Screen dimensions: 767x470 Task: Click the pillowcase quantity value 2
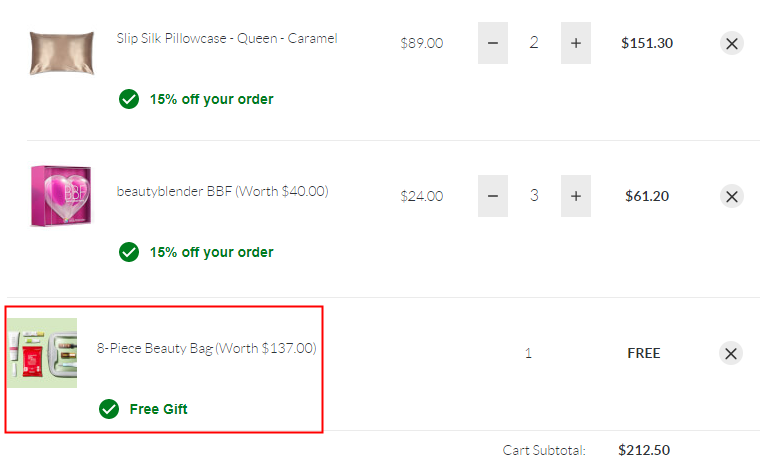[534, 43]
